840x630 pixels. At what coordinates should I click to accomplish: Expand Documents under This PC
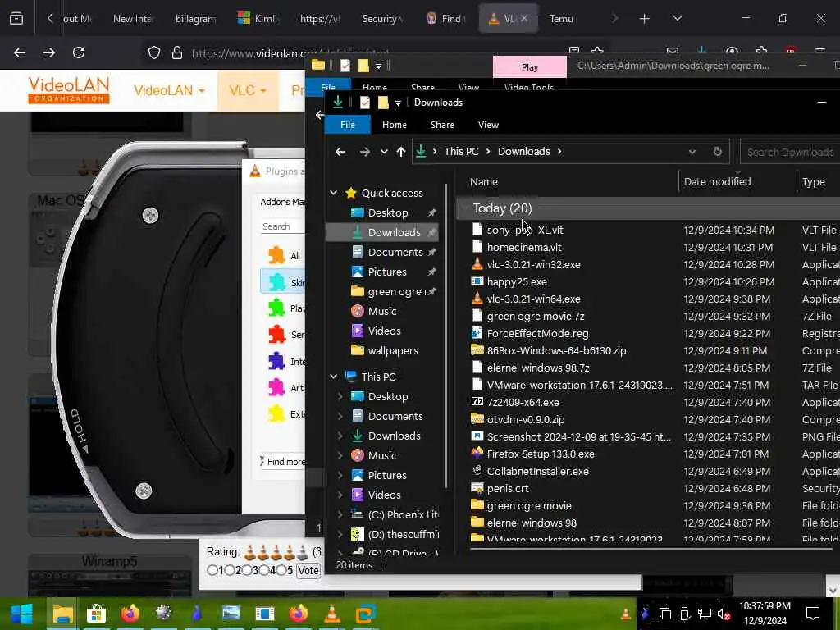point(340,416)
